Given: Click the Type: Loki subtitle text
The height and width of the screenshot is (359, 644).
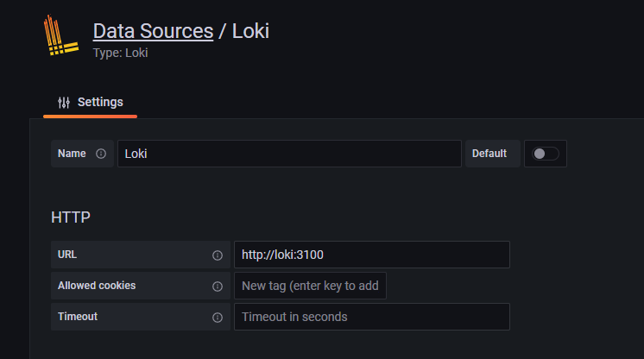Looking at the screenshot, I should 120,53.
